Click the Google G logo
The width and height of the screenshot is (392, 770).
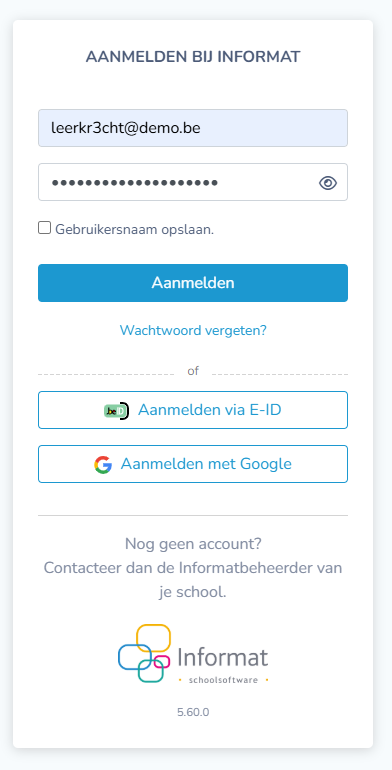[x=103, y=464]
